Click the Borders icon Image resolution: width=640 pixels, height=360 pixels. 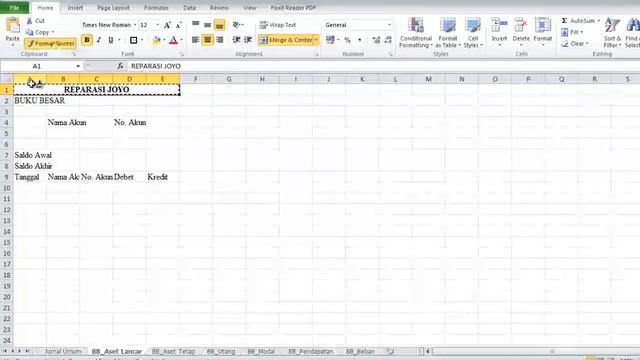133,40
